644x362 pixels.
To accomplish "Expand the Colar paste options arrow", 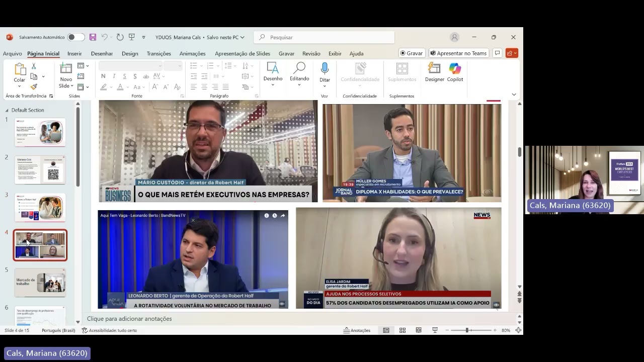I will 19,86.
